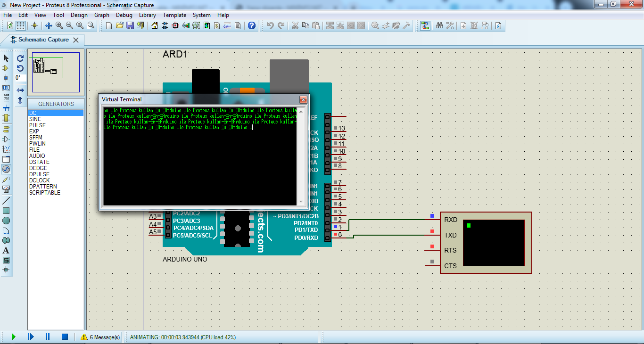Click the Virtual Terminal scroll down arrow
644x344 pixels.
(x=301, y=202)
